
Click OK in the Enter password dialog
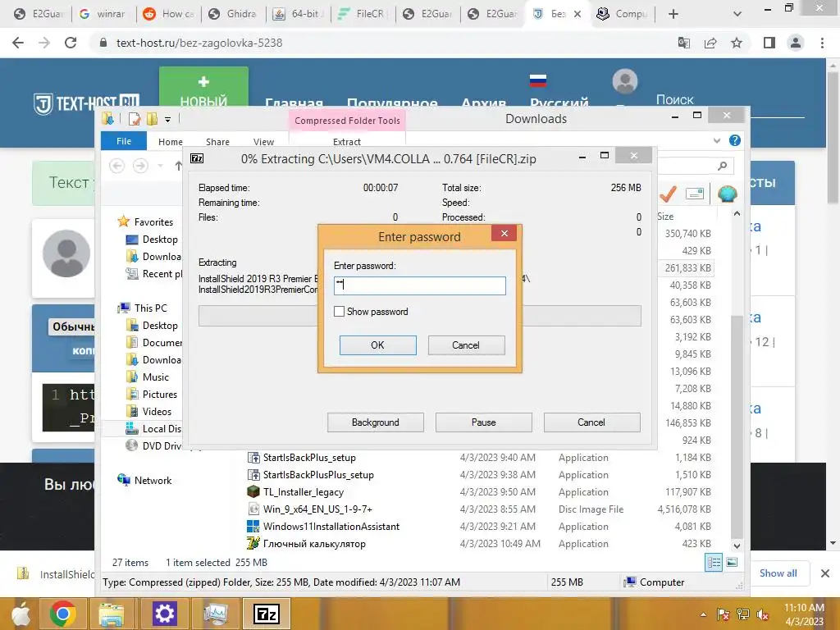click(x=377, y=345)
